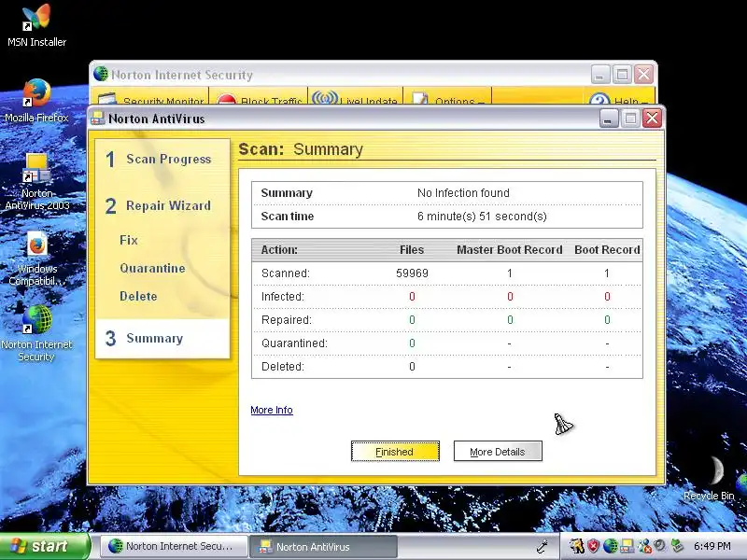747x560 pixels.
Task: Minimize the Norton AntiVirus window
Action: (609, 119)
